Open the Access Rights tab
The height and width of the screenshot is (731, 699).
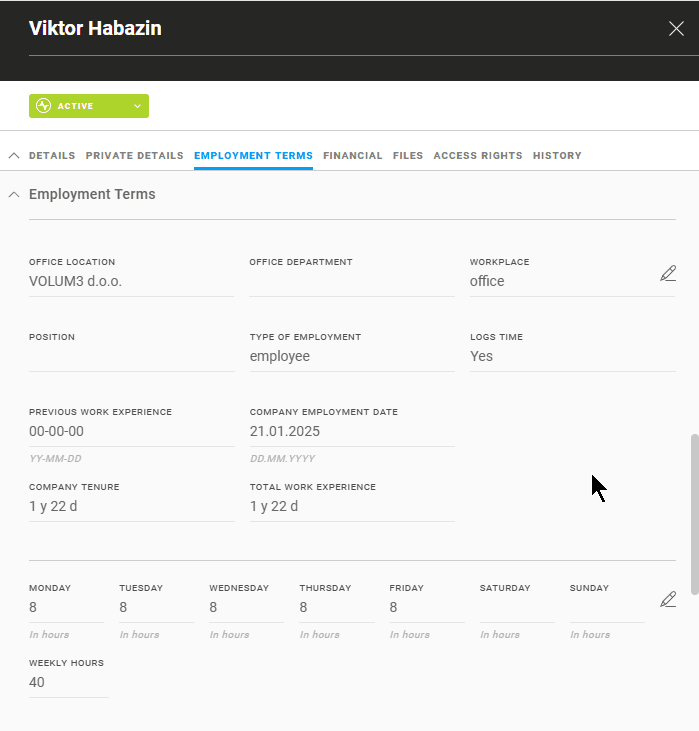tap(477, 156)
